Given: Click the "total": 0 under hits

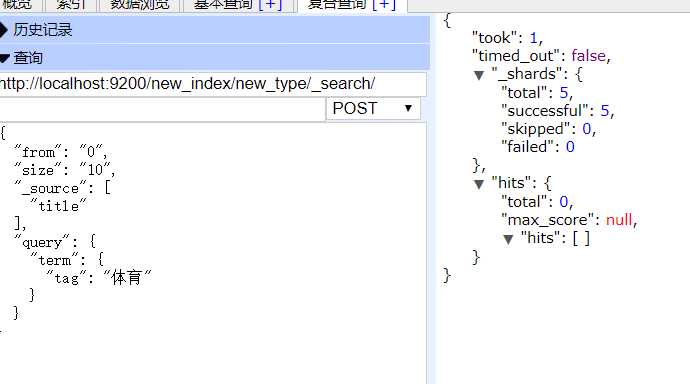Looking at the screenshot, I should (x=537, y=202).
